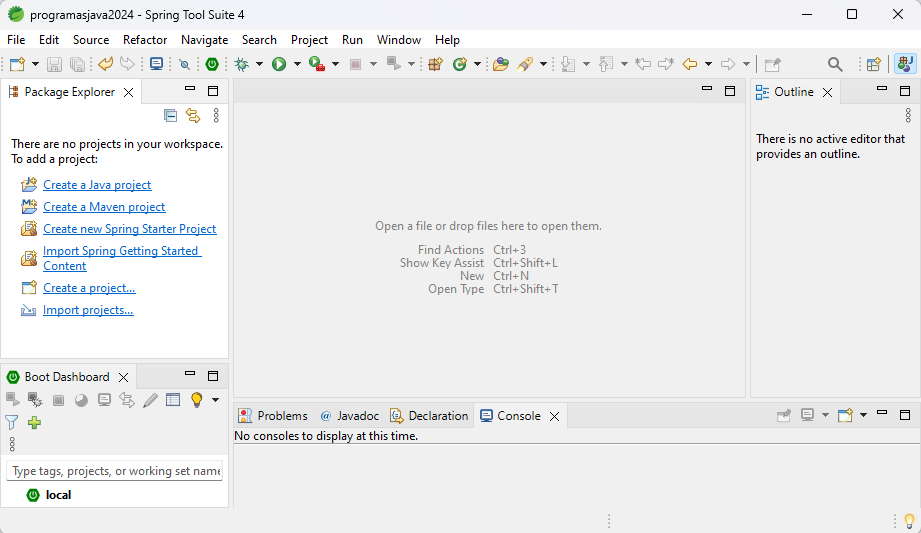The height and width of the screenshot is (533, 921).
Task: Open the Window menu
Action: pyautogui.click(x=399, y=39)
